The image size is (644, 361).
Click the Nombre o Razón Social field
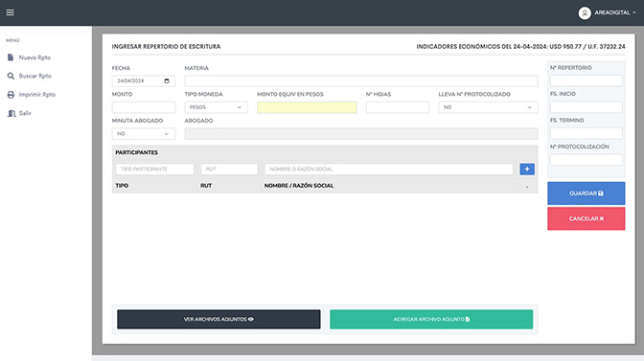(388, 169)
